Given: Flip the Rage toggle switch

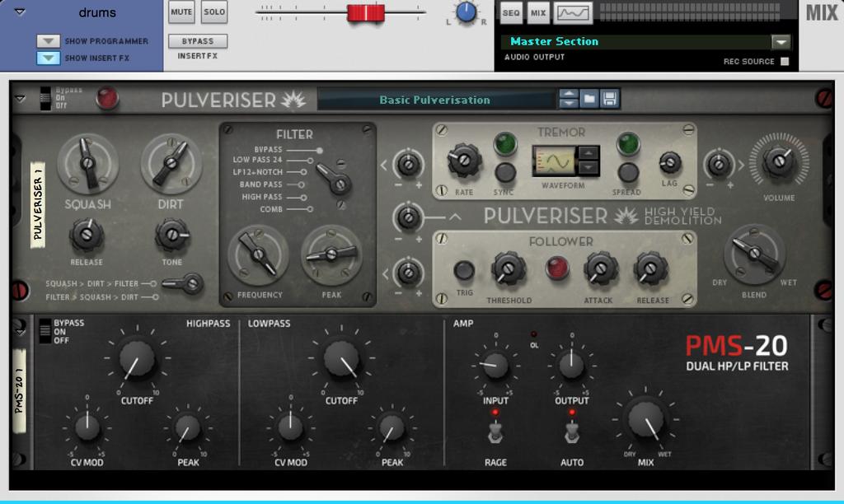Looking at the screenshot, I should point(495,433).
